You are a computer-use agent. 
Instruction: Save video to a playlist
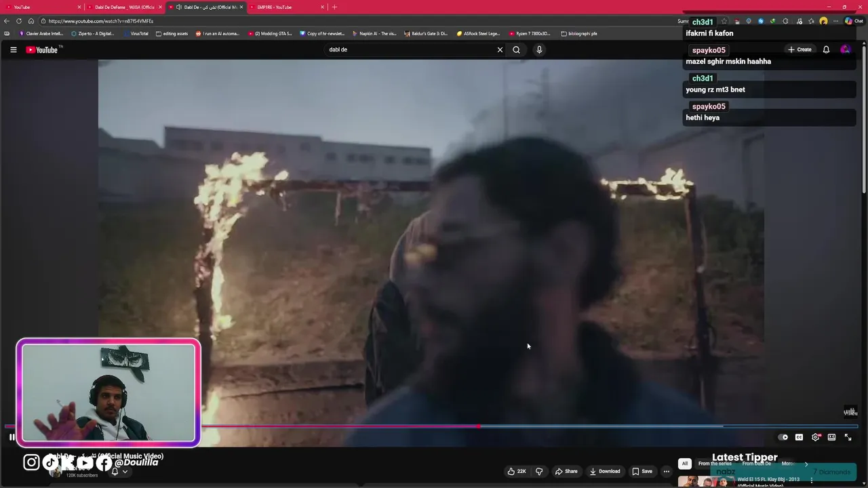642,471
